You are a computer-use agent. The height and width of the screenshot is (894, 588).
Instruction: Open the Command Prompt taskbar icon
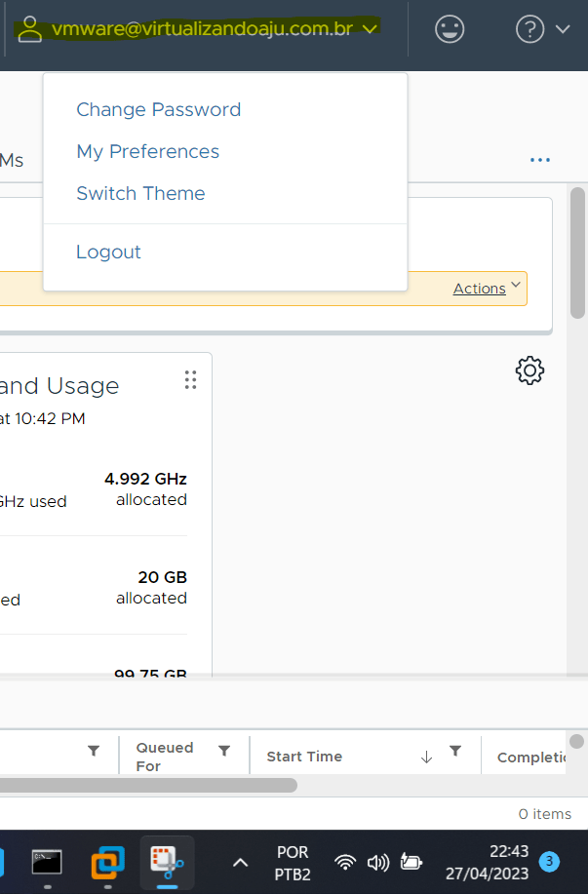pos(47,862)
